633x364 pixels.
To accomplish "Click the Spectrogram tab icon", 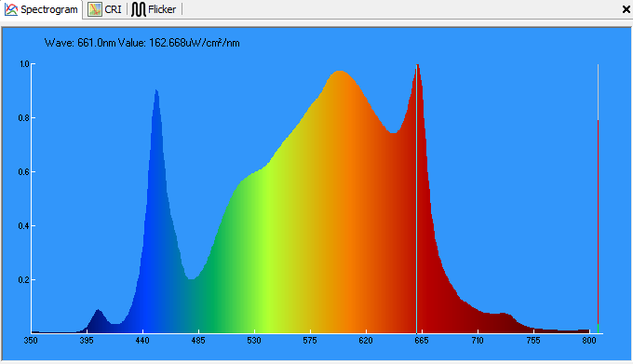I will click(11, 9).
